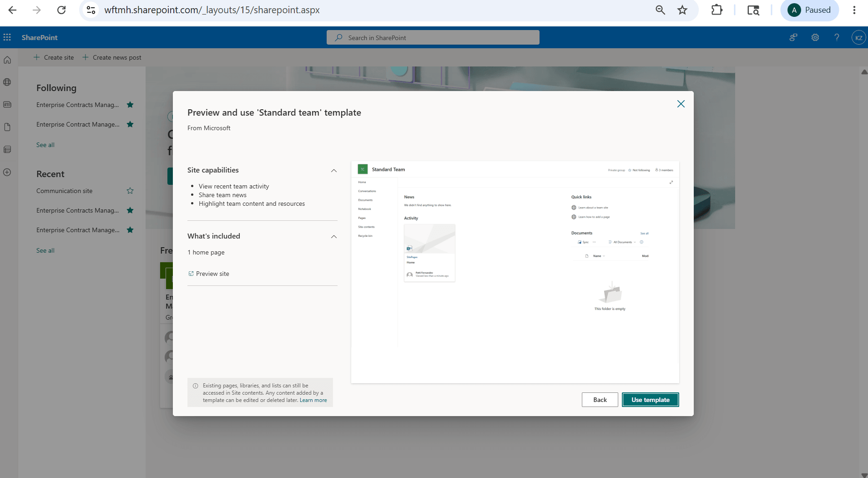This screenshot has height=478, width=868.
Task: Unfollow Enterprise Contract Manage... under Recent
Action: click(130, 230)
